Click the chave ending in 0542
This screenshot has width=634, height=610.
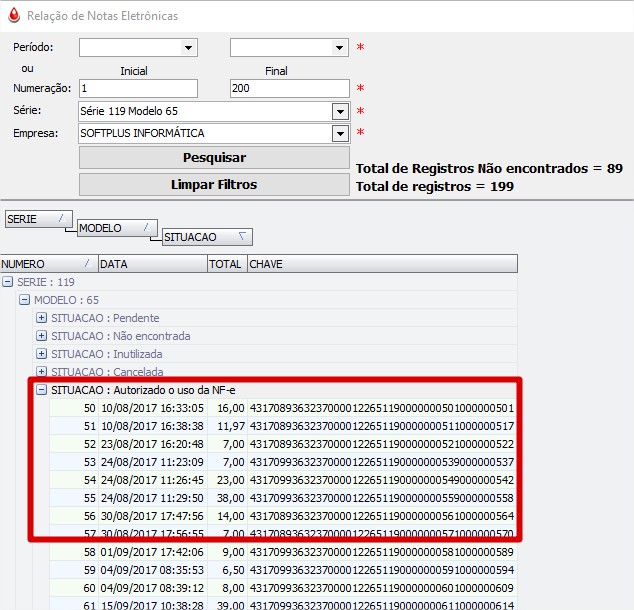click(382, 480)
